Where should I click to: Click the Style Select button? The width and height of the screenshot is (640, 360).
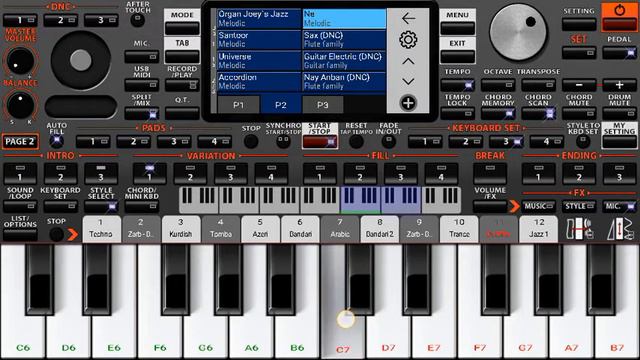101,207
